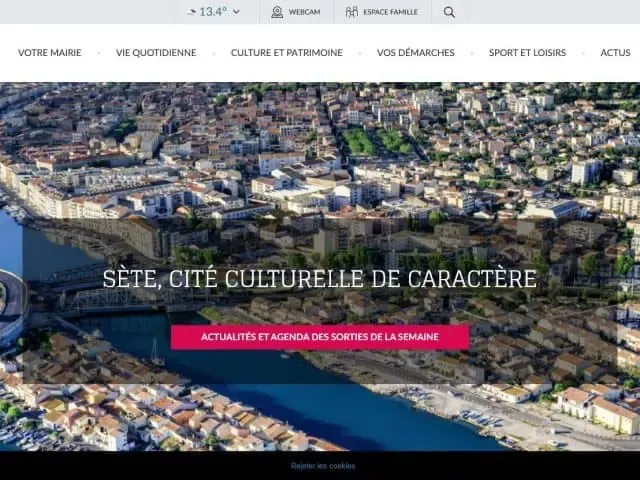Open the VIE QUOTIDIENNE menu
The image size is (640, 480).
[x=156, y=53]
